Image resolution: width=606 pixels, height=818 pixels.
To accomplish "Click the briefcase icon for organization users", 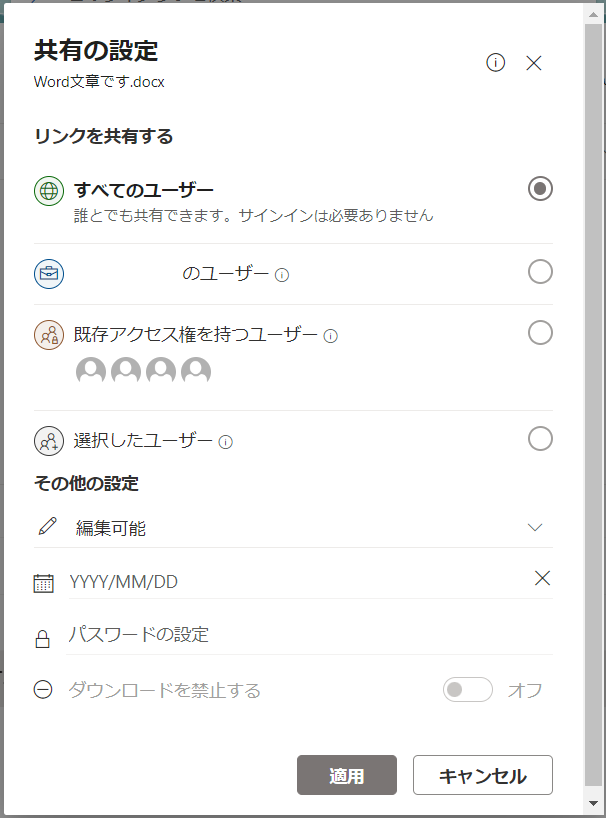I will [49, 274].
